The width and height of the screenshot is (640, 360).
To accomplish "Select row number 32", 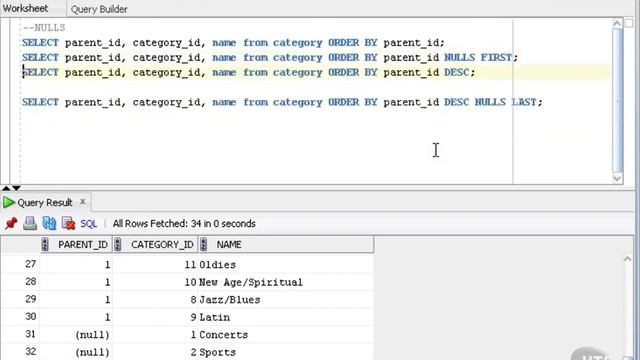I will tap(30, 352).
